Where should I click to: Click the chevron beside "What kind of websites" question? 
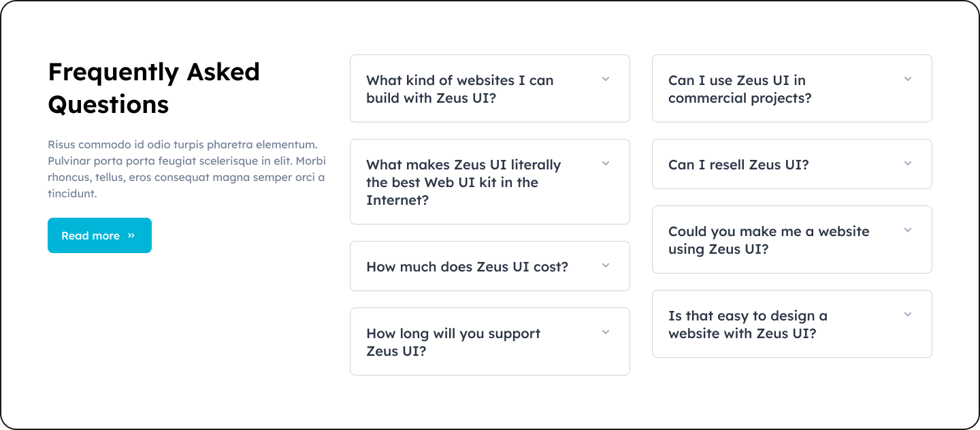click(606, 80)
